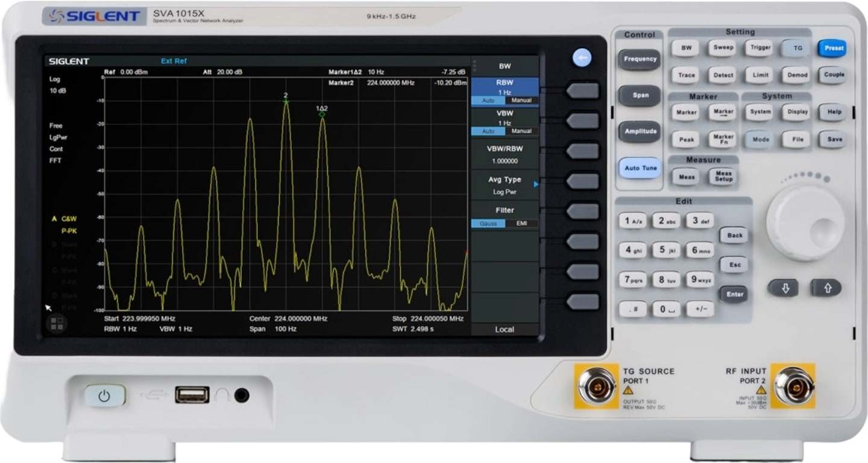Screen dimensions: 868x463
Task: Select Auto under RBW
Action: click(488, 101)
